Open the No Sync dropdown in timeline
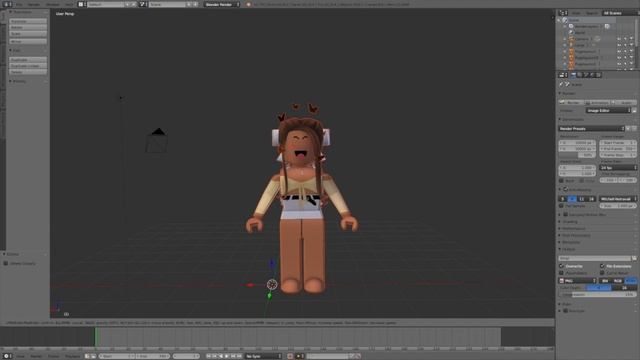640x360 pixels. pos(263,356)
